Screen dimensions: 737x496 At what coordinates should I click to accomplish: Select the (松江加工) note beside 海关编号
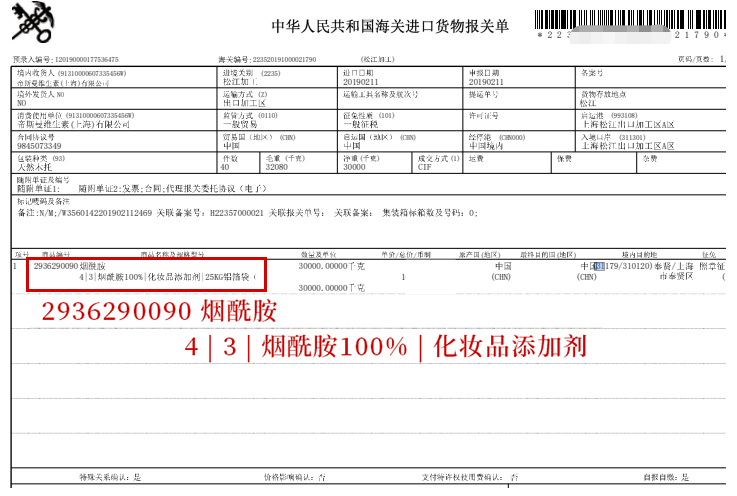pos(377,59)
